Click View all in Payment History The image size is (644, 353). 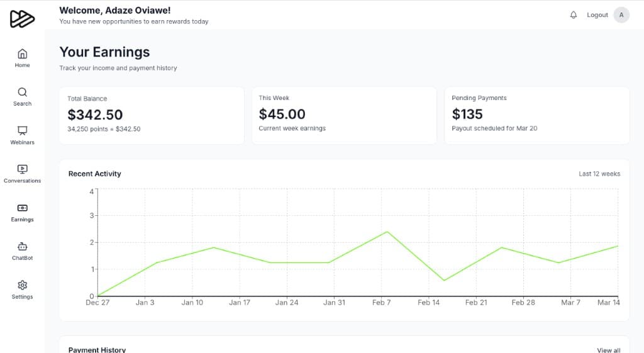608,350
